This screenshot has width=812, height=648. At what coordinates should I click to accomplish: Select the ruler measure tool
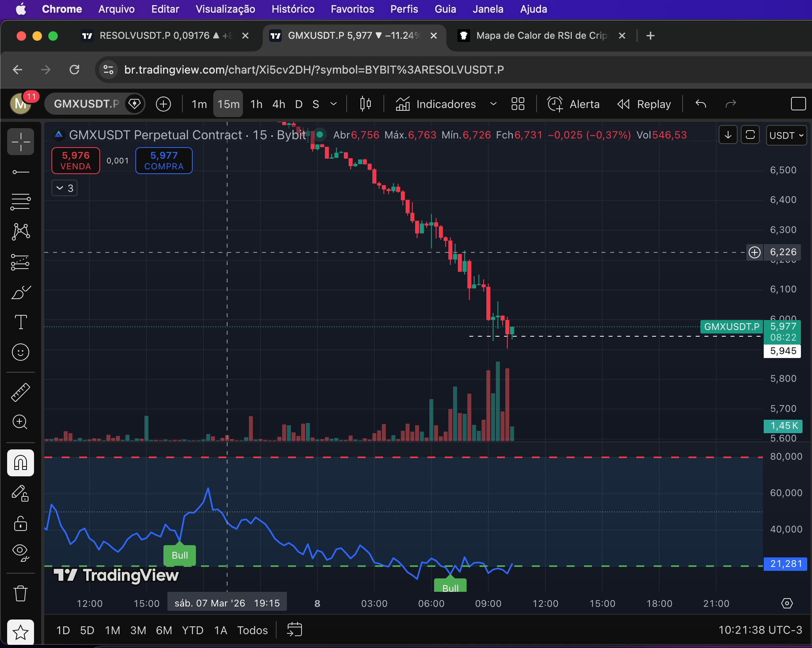point(21,392)
